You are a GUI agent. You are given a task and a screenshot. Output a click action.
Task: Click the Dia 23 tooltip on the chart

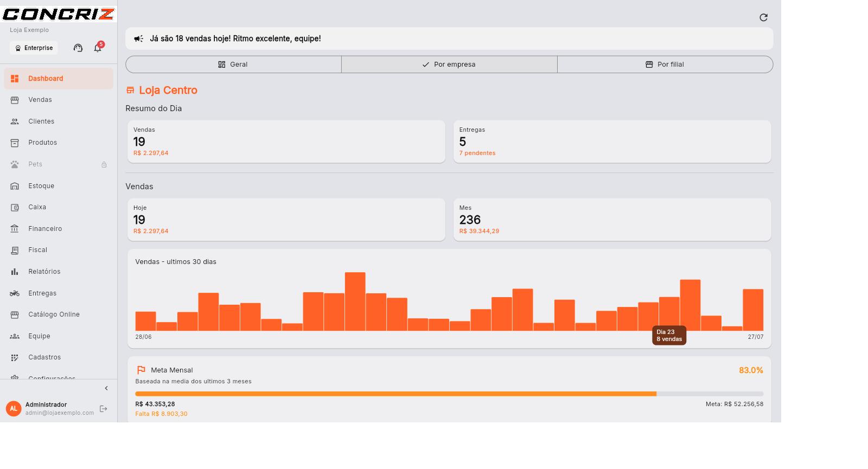point(669,336)
